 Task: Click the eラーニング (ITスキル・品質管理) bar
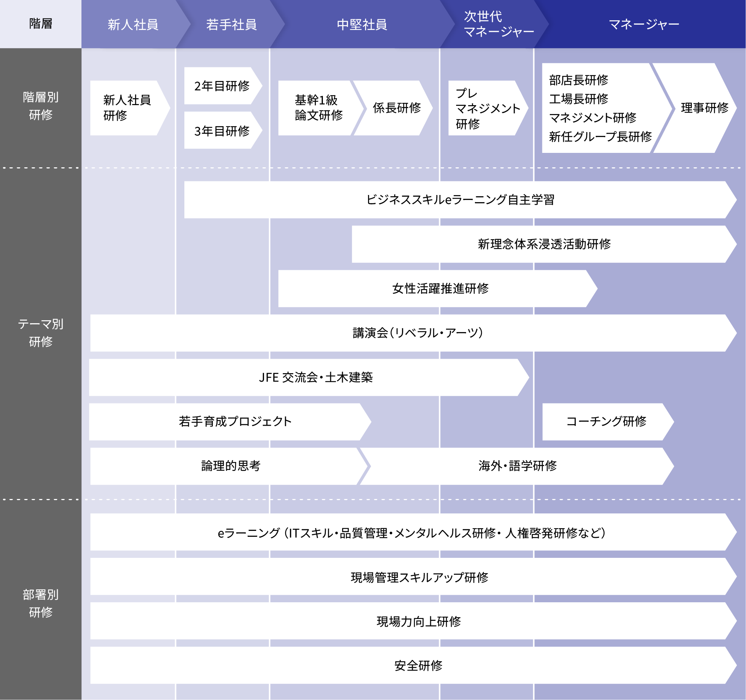pos(413,532)
